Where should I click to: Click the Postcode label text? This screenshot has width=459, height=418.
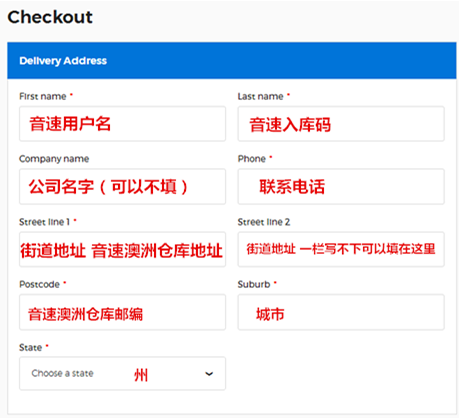point(39,284)
